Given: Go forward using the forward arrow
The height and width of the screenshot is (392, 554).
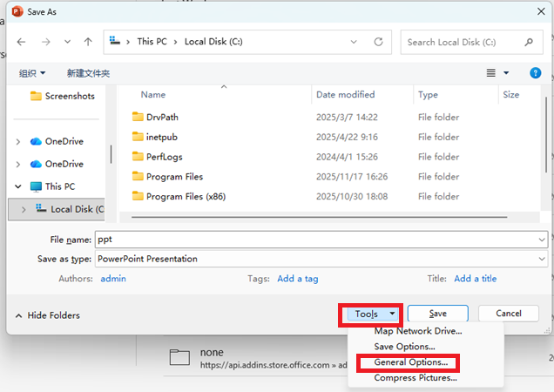Looking at the screenshot, I should click(x=46, y=42).
